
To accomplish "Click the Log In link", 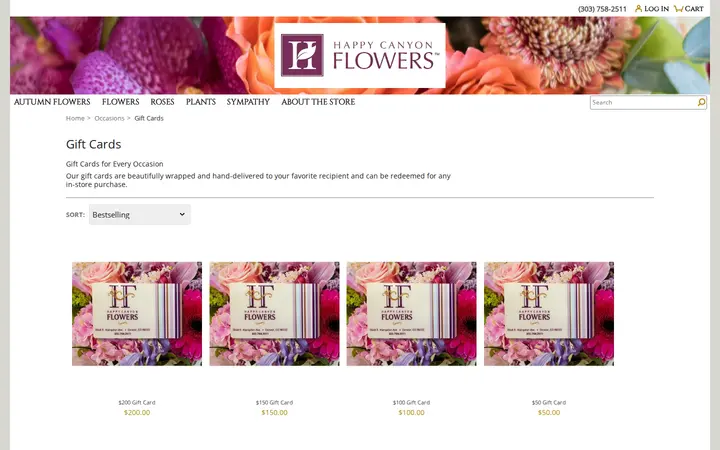I will click(656, 9).
